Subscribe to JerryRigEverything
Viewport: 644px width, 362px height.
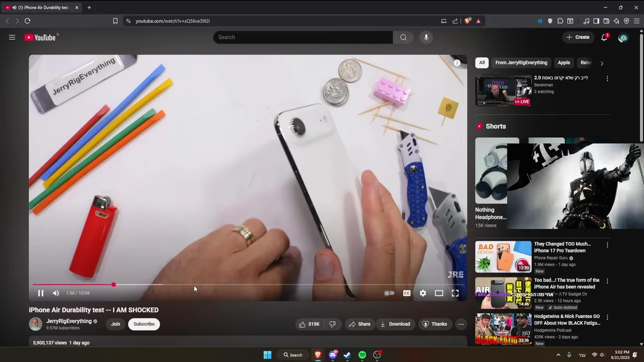pos(144,324)
